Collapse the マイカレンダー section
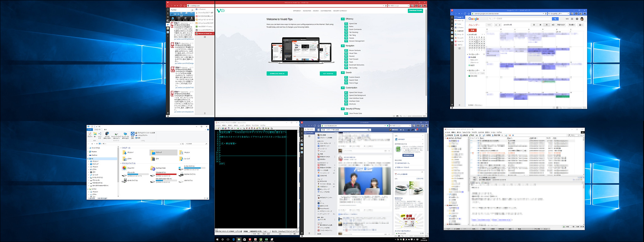The image size is (644, 242). tap(467, 54)
